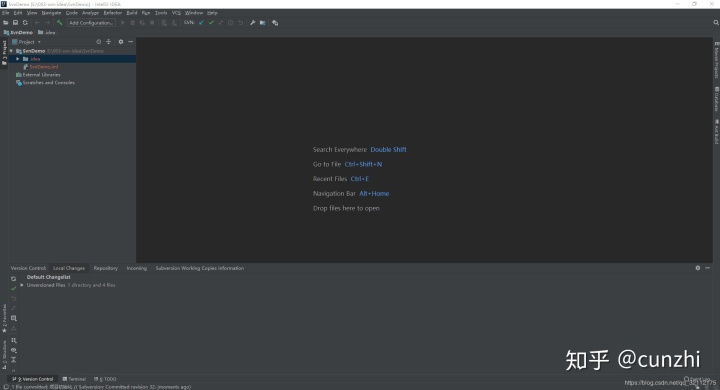
Task: Click SvnDemo in the navigation breadcrumb
Action: (x=18, y=33)
